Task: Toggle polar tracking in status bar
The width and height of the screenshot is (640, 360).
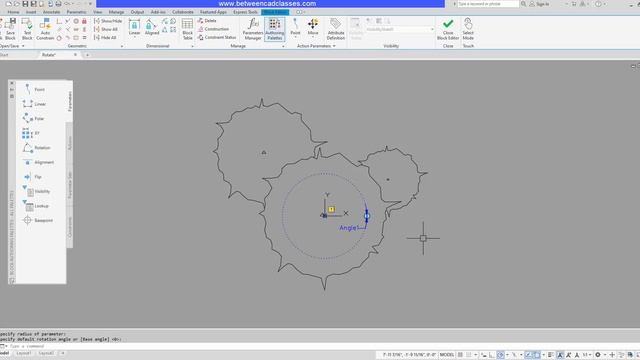Action: [x=500, y=355]
